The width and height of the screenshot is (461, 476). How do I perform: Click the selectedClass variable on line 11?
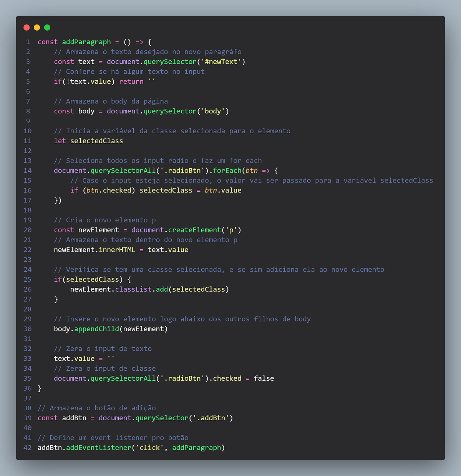(96, 141)
